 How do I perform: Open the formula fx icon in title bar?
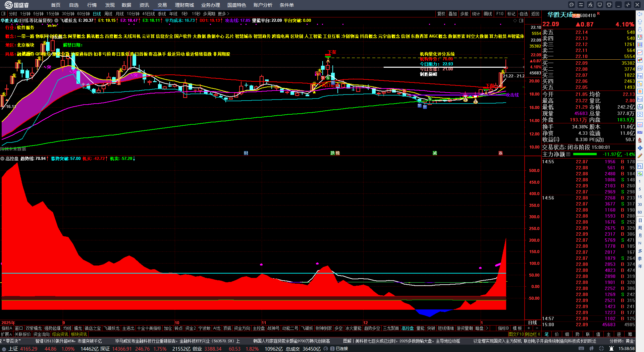pos(590,5)
